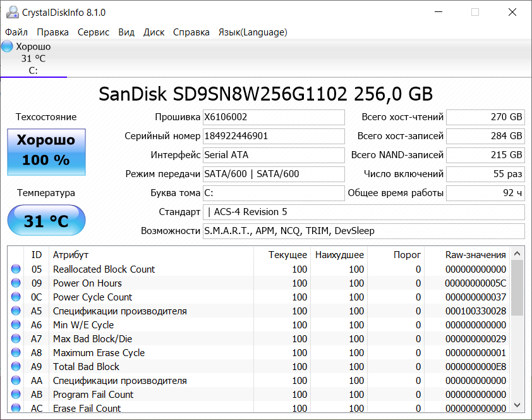Click status orb for Program Fail Count row

click(x=16, y=395)
